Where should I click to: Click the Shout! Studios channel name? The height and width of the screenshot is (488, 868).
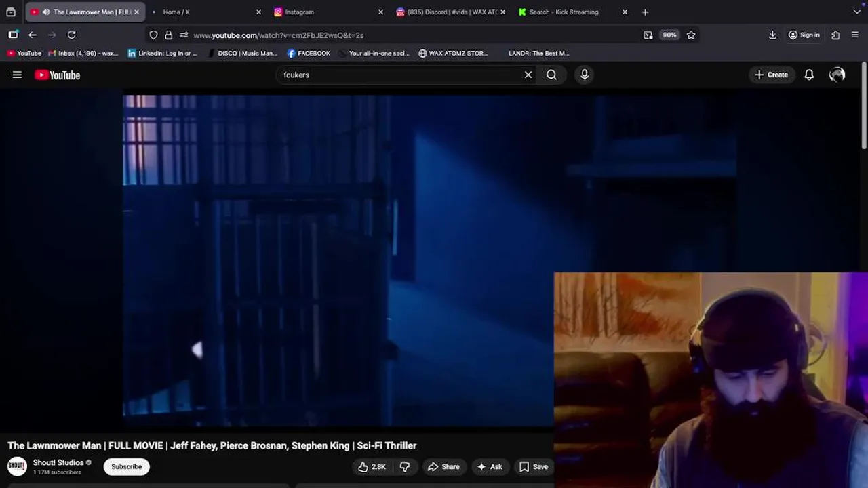[x=58, y=462]
